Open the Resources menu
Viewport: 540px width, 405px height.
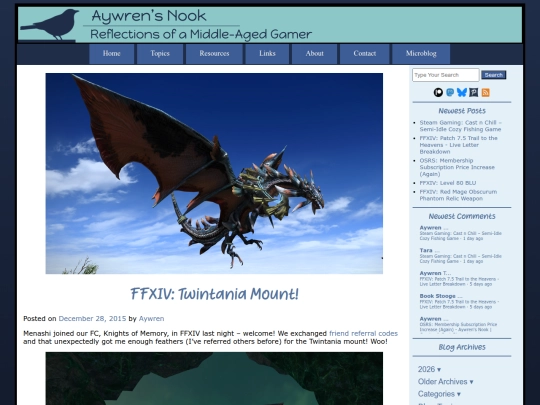214,54
